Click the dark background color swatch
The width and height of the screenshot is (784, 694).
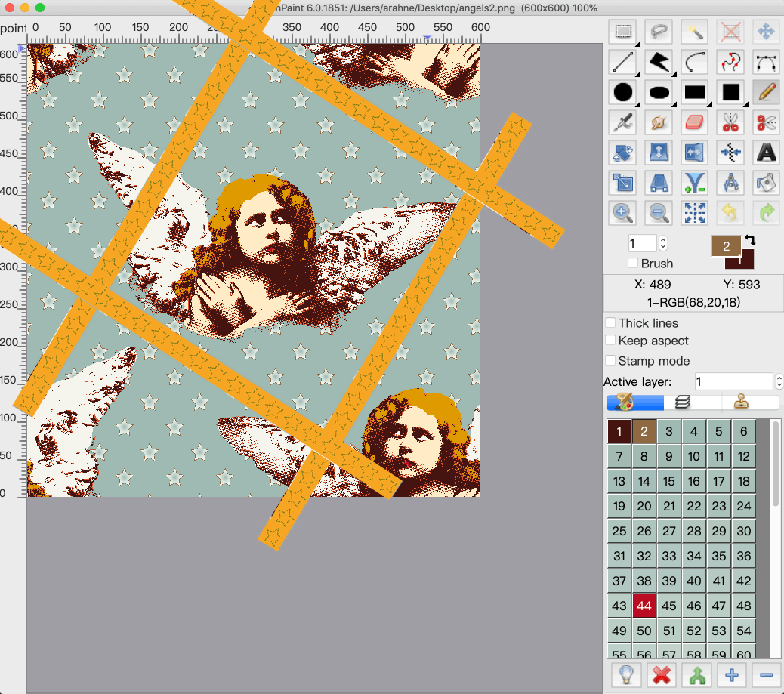pyautogui.click(x=747, y=261)
